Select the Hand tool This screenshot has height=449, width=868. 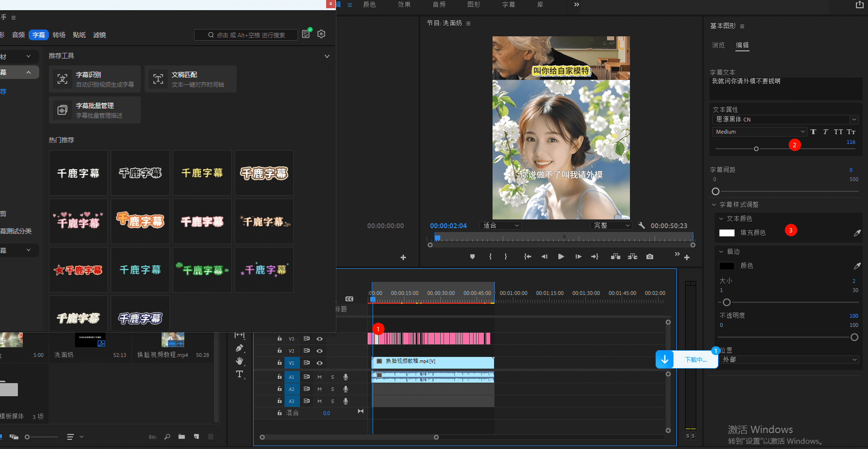click(x=239, y=361)
